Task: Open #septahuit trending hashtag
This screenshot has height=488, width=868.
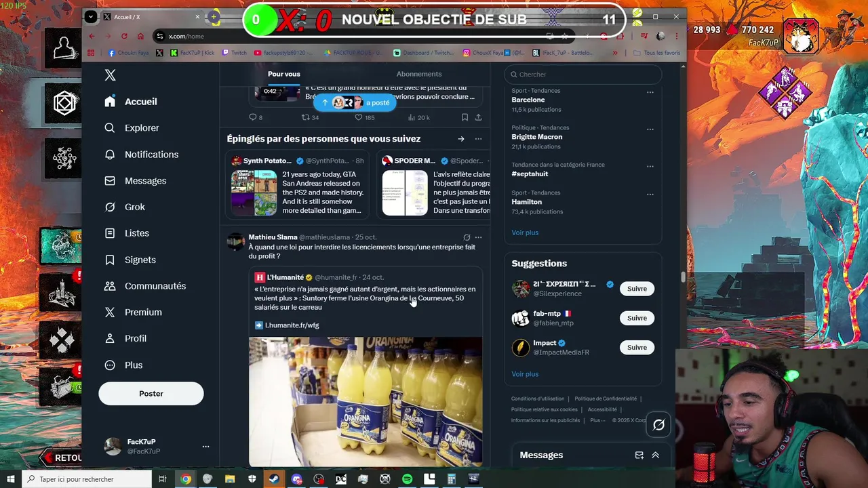Action: pos(530,174)
